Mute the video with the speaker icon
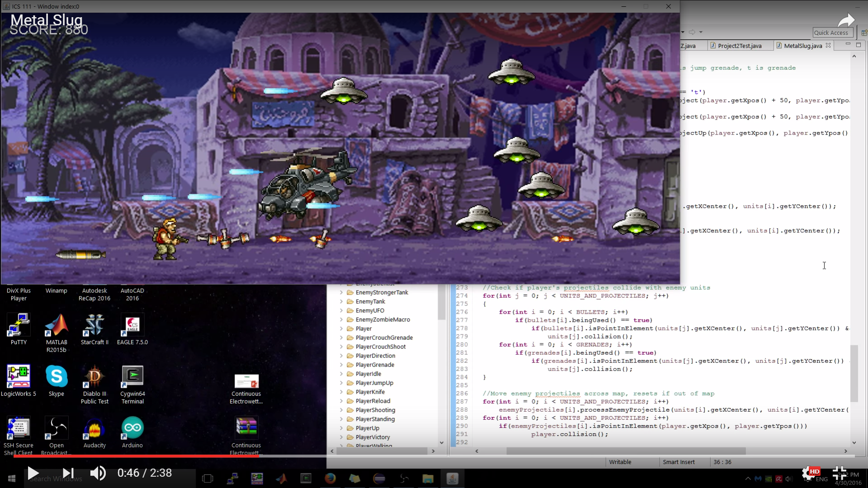 tap(98, 473)
